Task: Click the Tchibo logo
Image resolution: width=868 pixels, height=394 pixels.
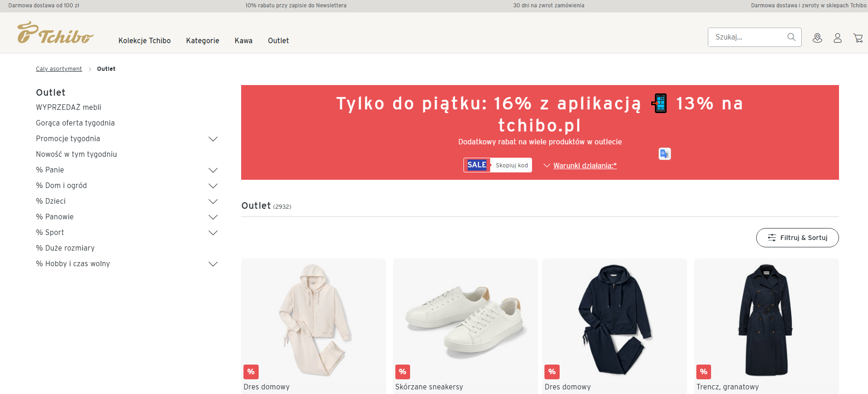Action: pos(55,33)
